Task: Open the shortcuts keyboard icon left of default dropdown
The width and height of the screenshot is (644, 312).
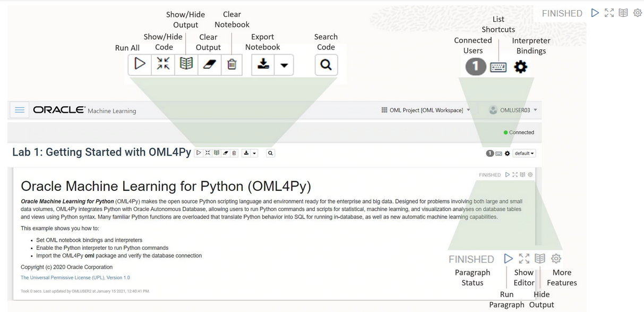Action: click(x=499, y=154)
